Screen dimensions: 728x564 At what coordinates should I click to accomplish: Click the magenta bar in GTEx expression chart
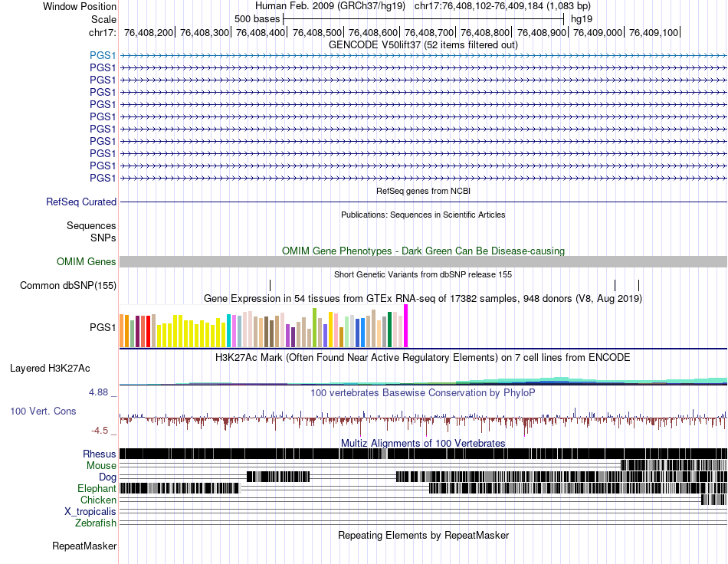406,326
